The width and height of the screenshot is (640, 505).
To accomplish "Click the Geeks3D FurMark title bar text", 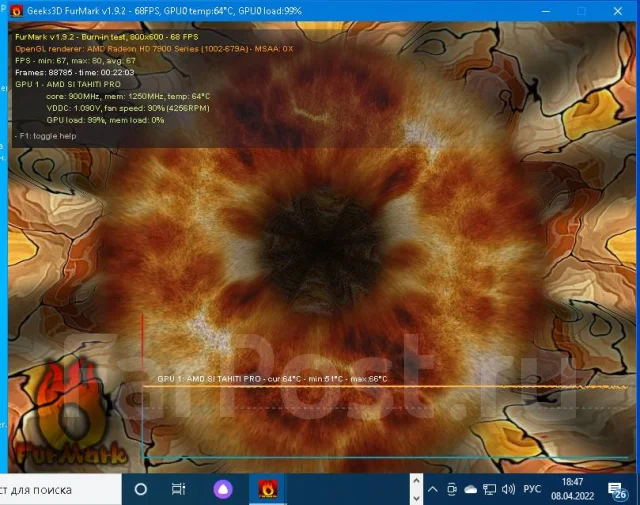I will click(164, 11).
